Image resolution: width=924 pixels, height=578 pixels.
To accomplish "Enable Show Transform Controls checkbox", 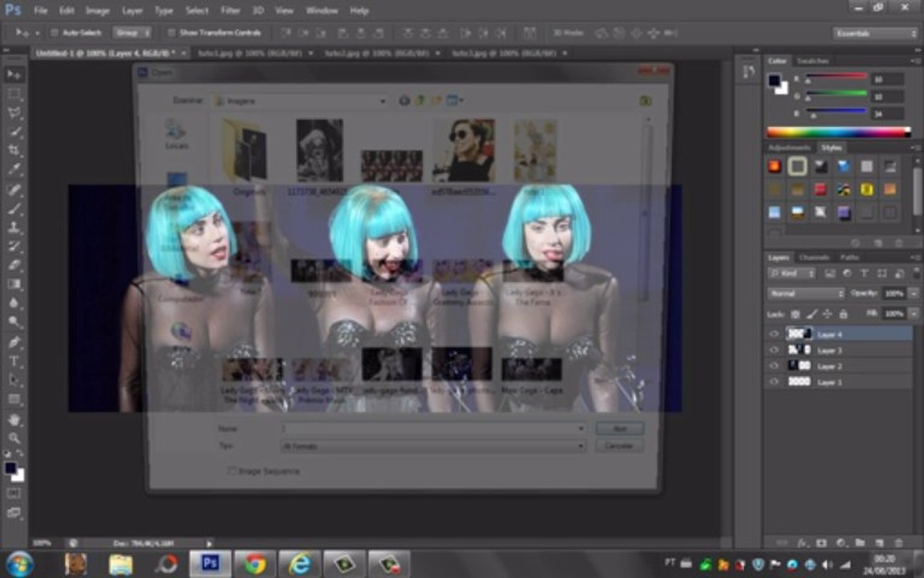I will (x=172, y=33).
